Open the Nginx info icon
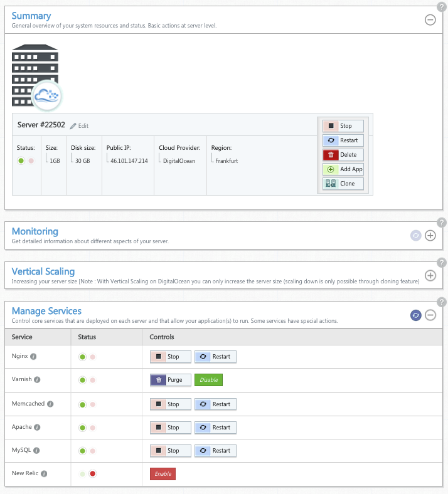448x494 pixels. [x=33, y=356]
